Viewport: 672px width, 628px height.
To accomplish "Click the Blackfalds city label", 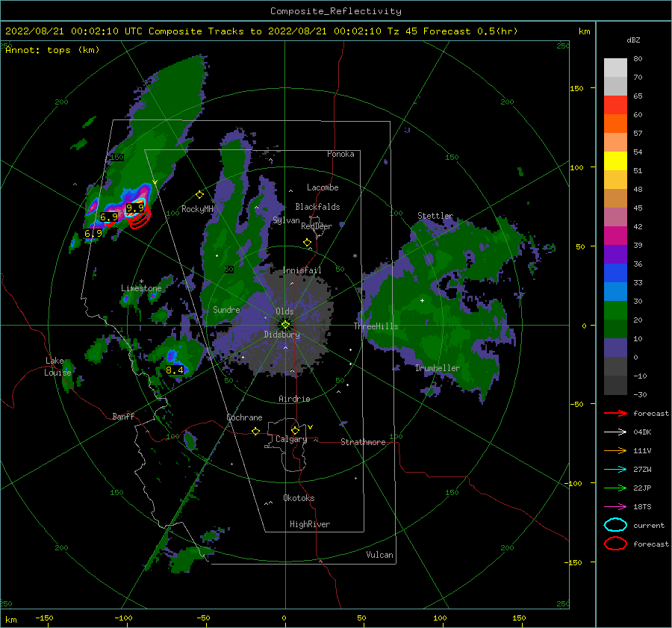I will 317,207.
